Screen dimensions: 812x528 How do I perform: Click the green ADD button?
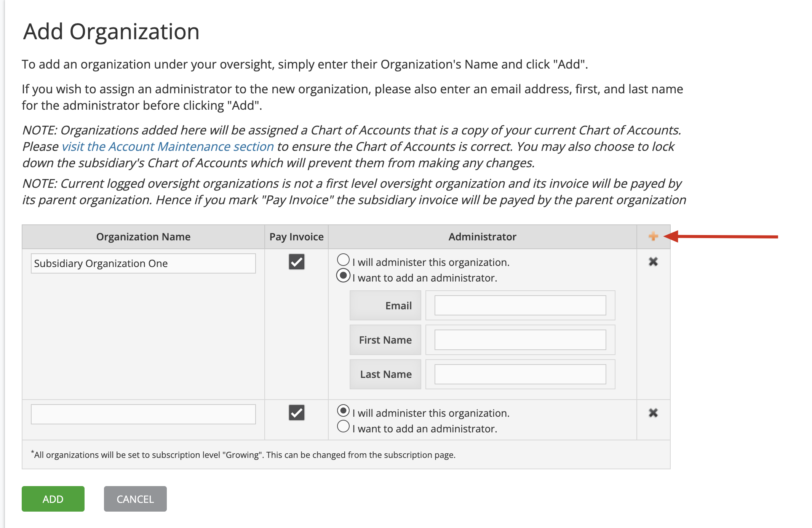pos(53,499)
